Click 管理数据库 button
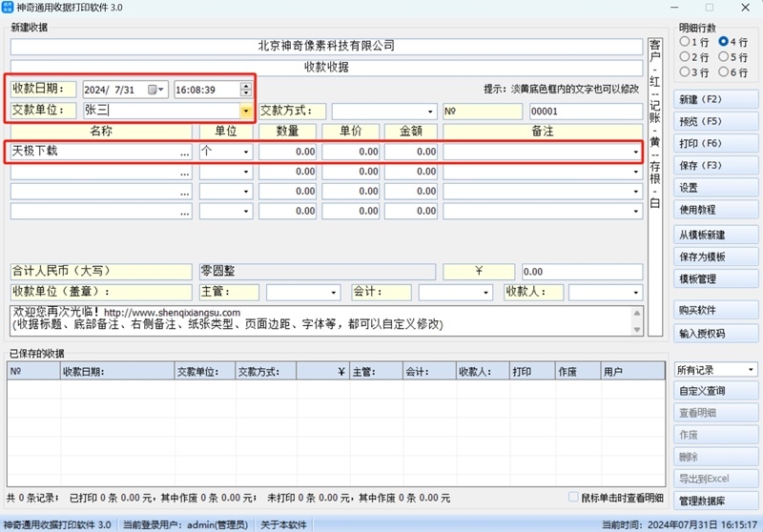 (x=716, y=501)
